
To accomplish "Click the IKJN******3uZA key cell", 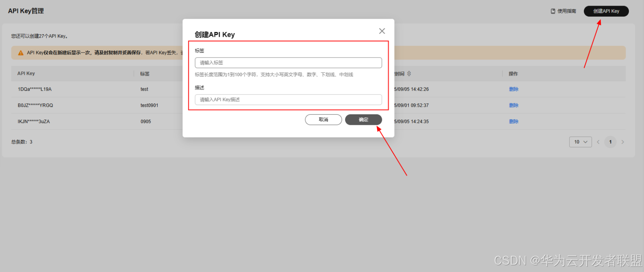I will [34, 122].
